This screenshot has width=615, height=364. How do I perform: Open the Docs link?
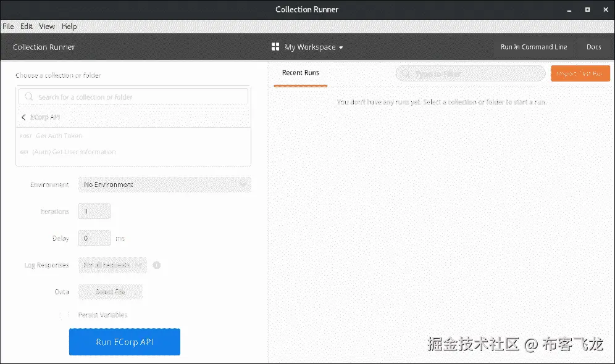[593, 47]
